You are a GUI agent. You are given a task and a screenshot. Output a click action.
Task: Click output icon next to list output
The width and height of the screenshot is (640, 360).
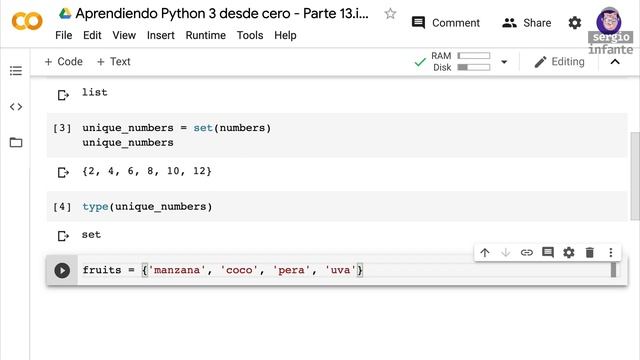pyautogui.click(x=63, y=95)
